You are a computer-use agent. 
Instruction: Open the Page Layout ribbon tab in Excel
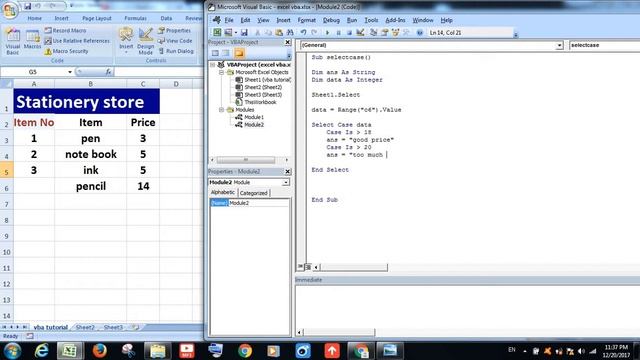pos(97,18)
